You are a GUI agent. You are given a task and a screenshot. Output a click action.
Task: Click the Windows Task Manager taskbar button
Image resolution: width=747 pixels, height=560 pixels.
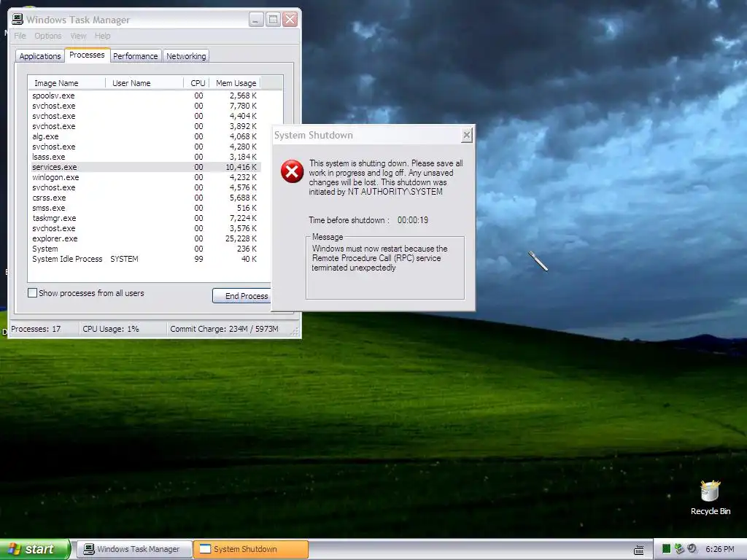[135, 549]
